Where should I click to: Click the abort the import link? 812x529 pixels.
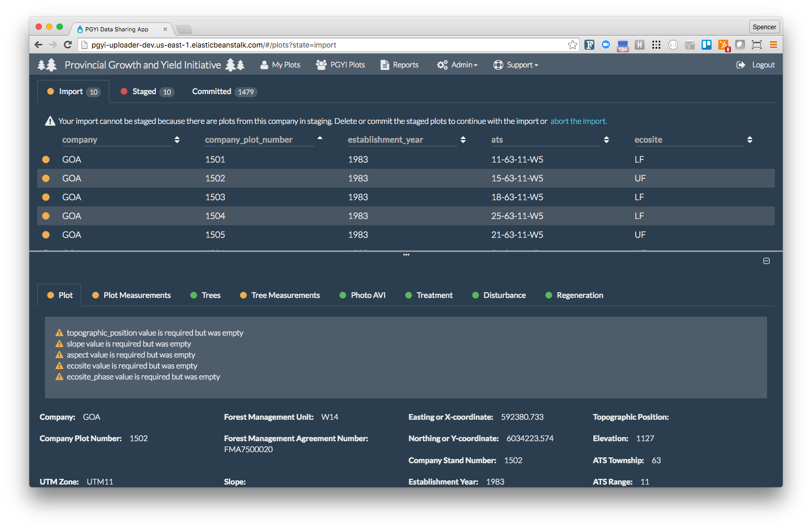click(579, 121)
